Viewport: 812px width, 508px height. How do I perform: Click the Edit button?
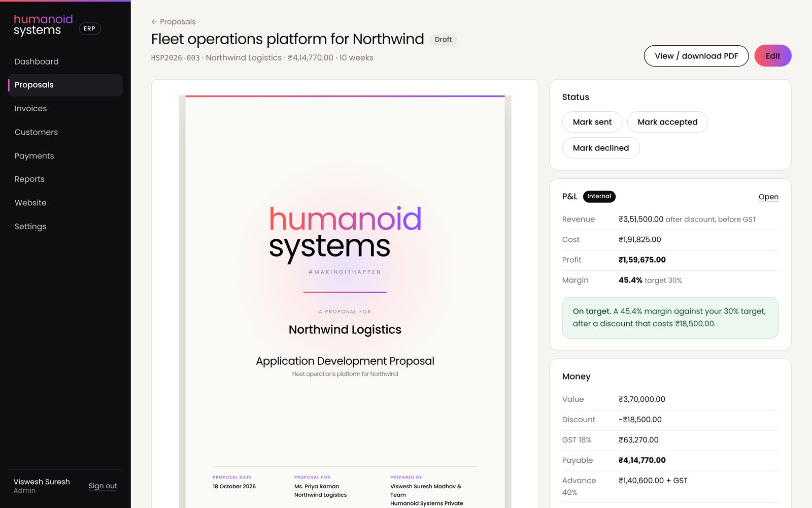click(x=773, y=56)
